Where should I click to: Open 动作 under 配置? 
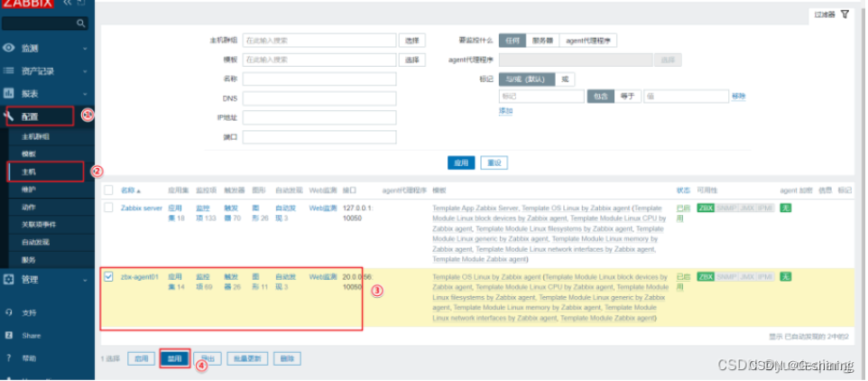(x=29, y=207)
